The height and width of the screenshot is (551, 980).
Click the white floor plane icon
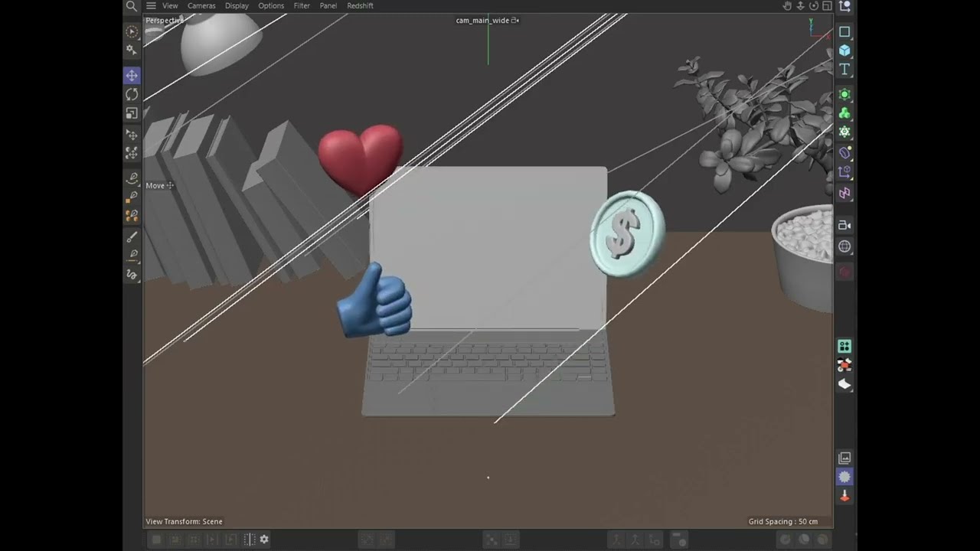point(844,384)
